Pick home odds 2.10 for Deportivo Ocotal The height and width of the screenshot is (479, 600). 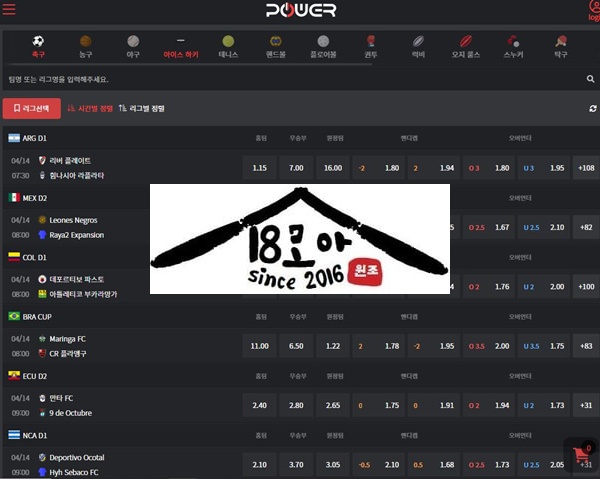(259, 464)
